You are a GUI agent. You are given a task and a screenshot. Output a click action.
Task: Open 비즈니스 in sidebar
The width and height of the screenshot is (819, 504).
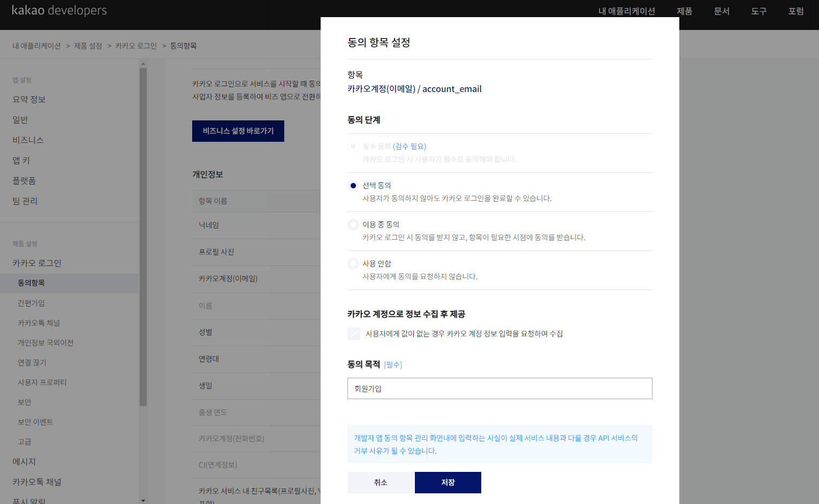click(28, 140)
